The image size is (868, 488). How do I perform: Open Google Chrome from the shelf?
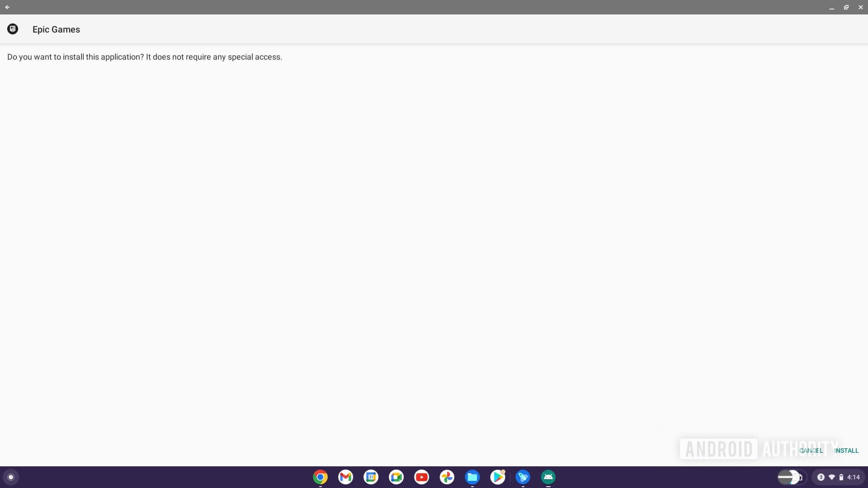coord(320,477)
